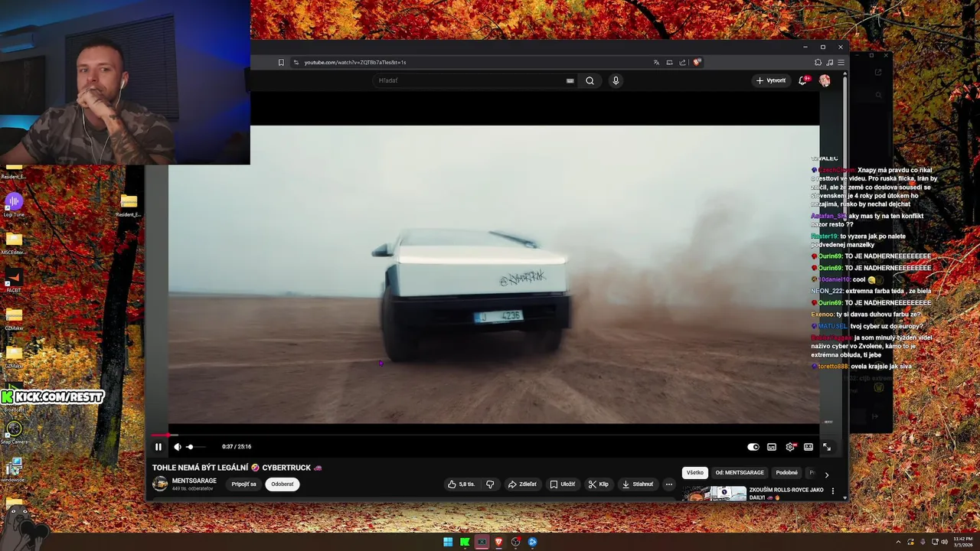The height and width of the screenshot is (551, 980).
Task: Adjust the volume slider knob
Action: coord(190,447)
